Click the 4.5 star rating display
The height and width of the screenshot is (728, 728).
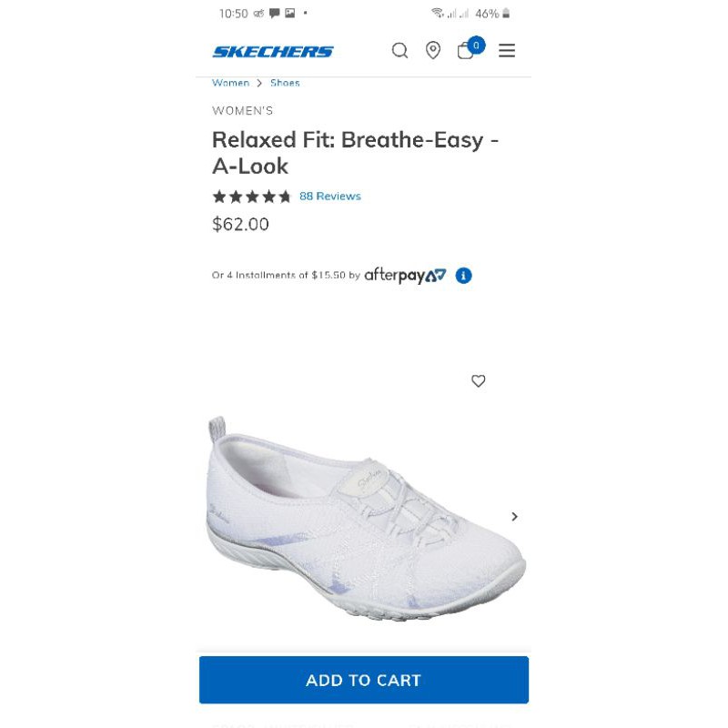click(x=251, y=196)
